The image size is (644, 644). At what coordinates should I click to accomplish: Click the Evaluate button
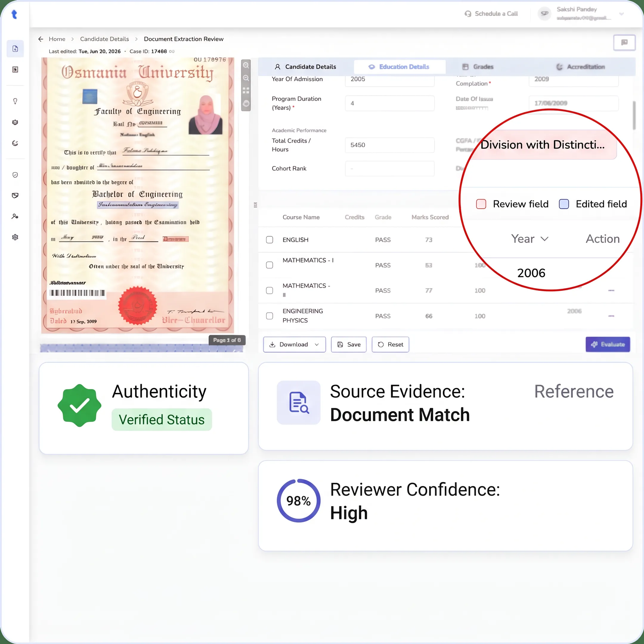608,344
